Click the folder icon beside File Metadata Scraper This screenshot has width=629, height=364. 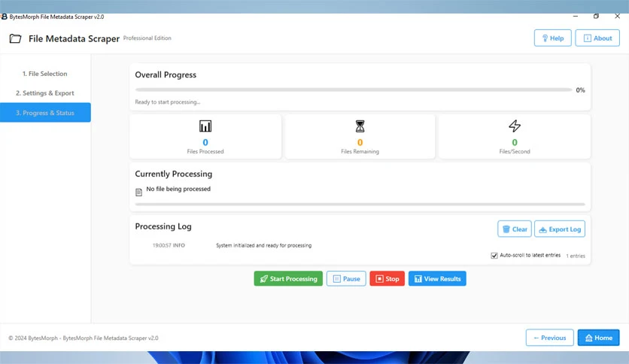pyautogui.click(x=15, y=38)
